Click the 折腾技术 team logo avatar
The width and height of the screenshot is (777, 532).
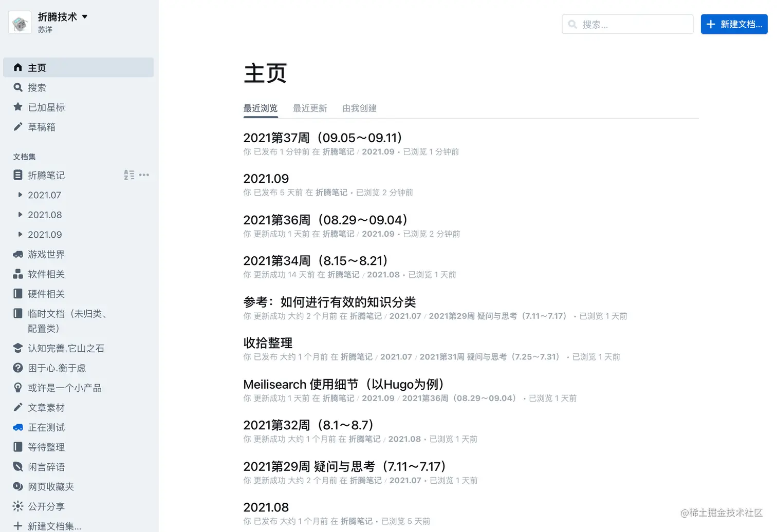[x=20, y=23]
